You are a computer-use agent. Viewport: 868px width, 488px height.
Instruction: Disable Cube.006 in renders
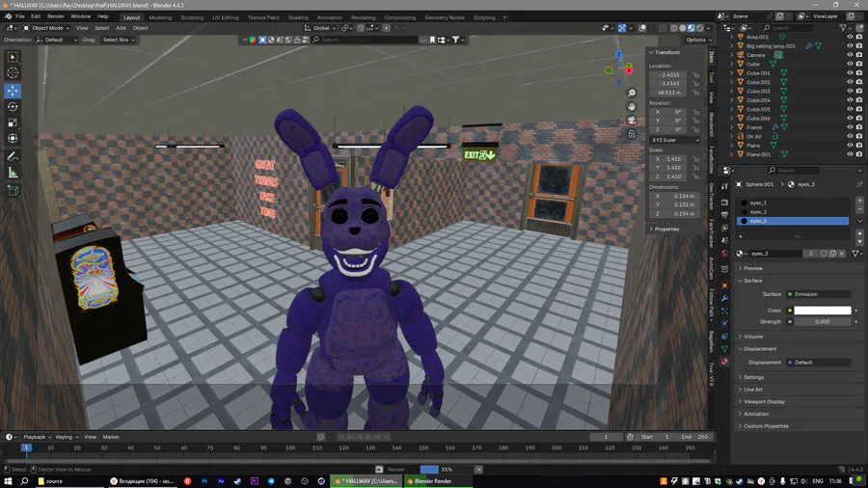[859, 119]
